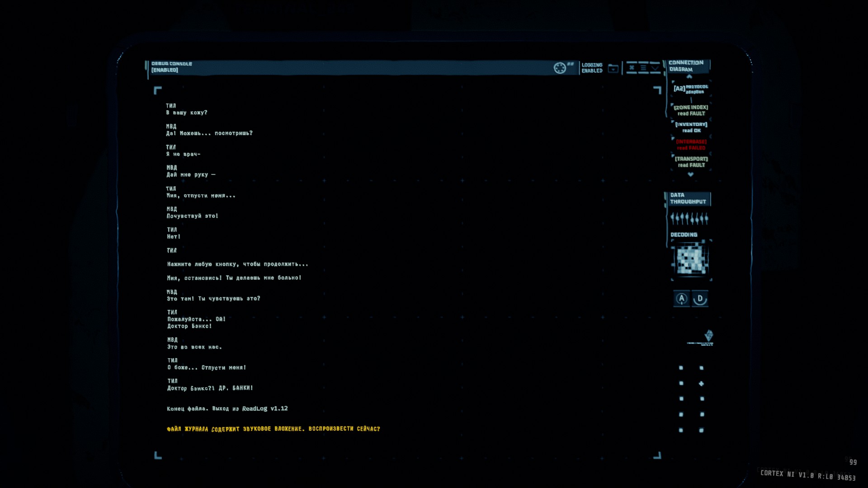Adjust the Data Throughput slider bars

tap(689, 219)
